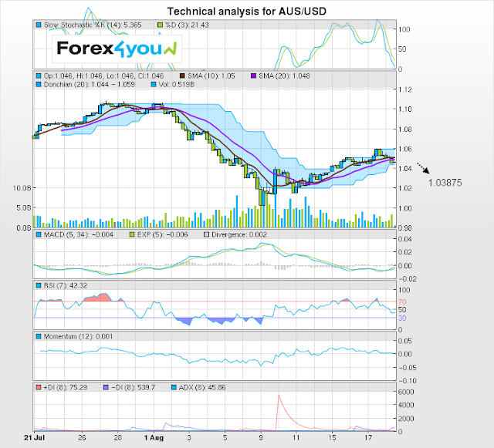
Task: Click the RSI (7): 42.32 label
Action: (x=65, y=285)
